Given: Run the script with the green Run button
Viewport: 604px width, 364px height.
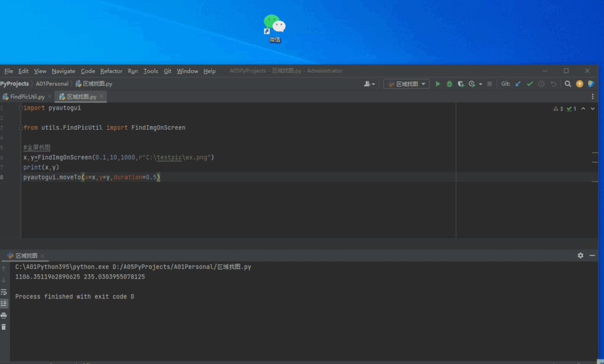Looking at the screenshot, I should pos(438,84).
